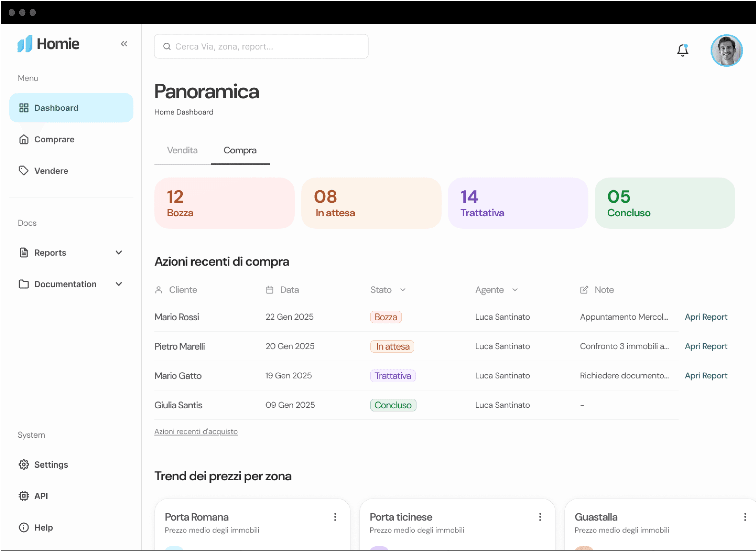Screen dimensions: 756x551
Task: Go to Comprare in the sidebar
Action: pyautogui.click(x=71, y=139)
